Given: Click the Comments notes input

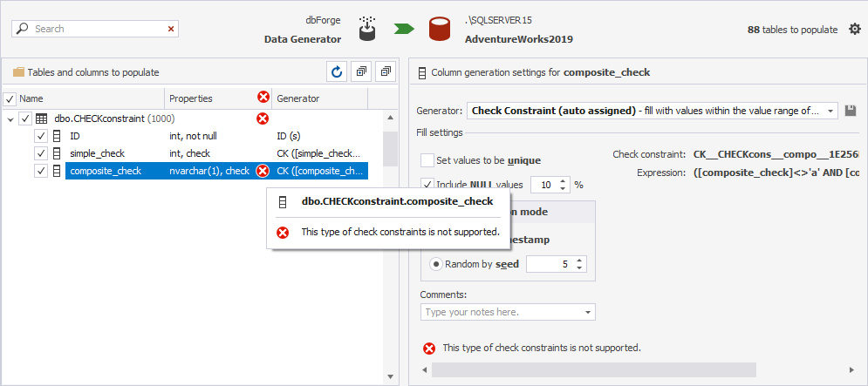Looking at the screenshot, I should pos(501,313).
